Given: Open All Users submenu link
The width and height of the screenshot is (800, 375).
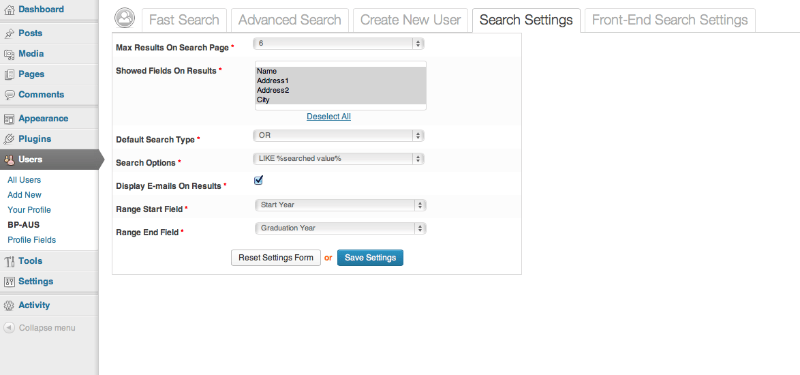Looking at the screenshot, I should pos(24,180).
